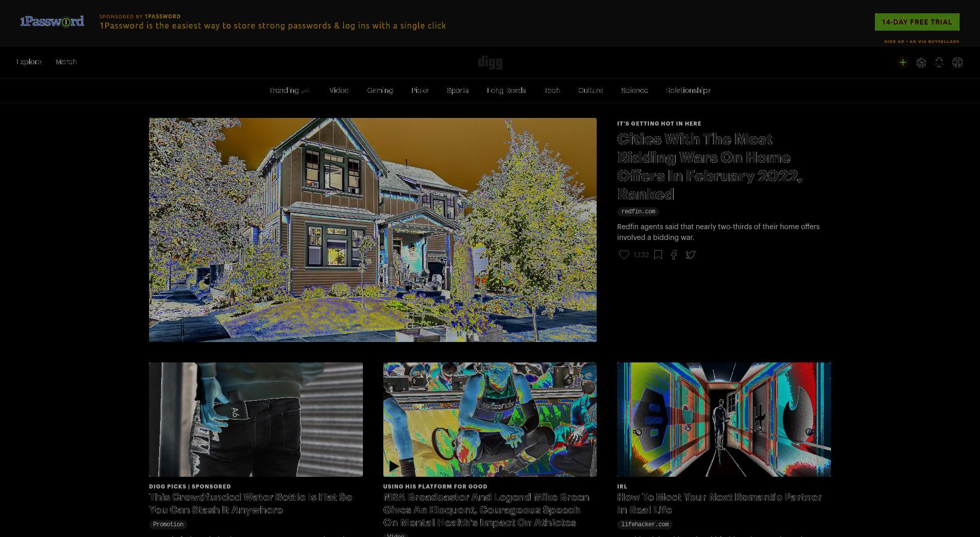Open the notifications bell icon

click(x=939, y=62)
